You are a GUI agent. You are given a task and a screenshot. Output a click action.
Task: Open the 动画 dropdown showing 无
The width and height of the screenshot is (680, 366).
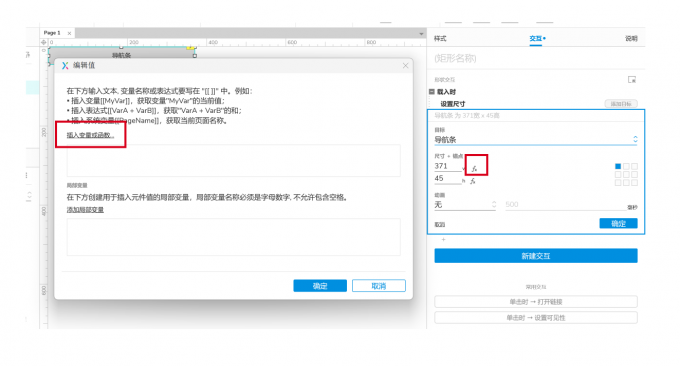pos(465,205)
